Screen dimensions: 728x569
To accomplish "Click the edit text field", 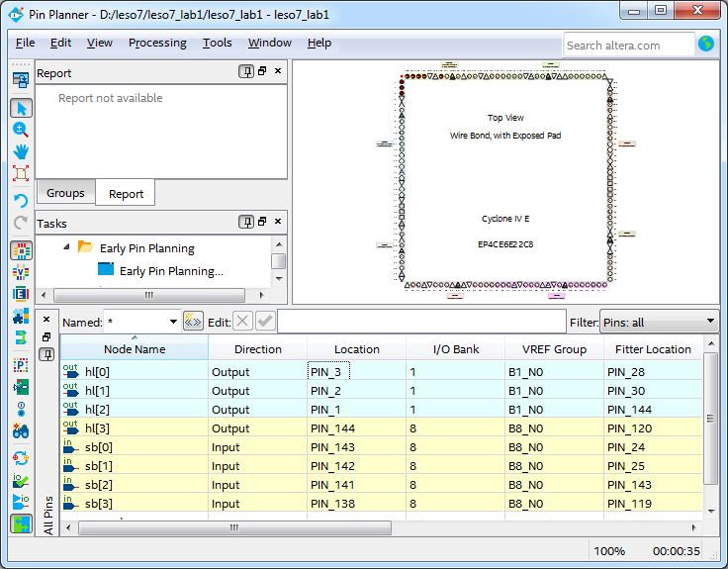I will 421,322.
